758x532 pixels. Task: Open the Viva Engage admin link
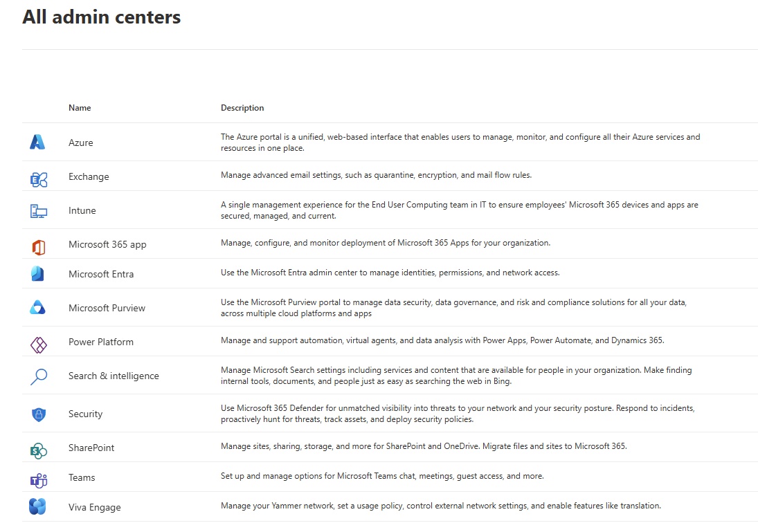[94, 507]
